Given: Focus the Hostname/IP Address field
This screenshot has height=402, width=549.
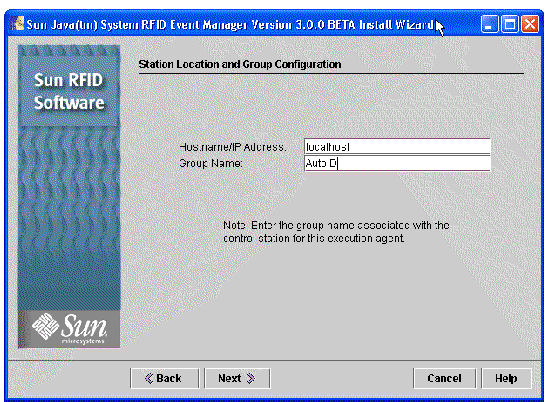Looking at the screenshot, I should [397, 147].
